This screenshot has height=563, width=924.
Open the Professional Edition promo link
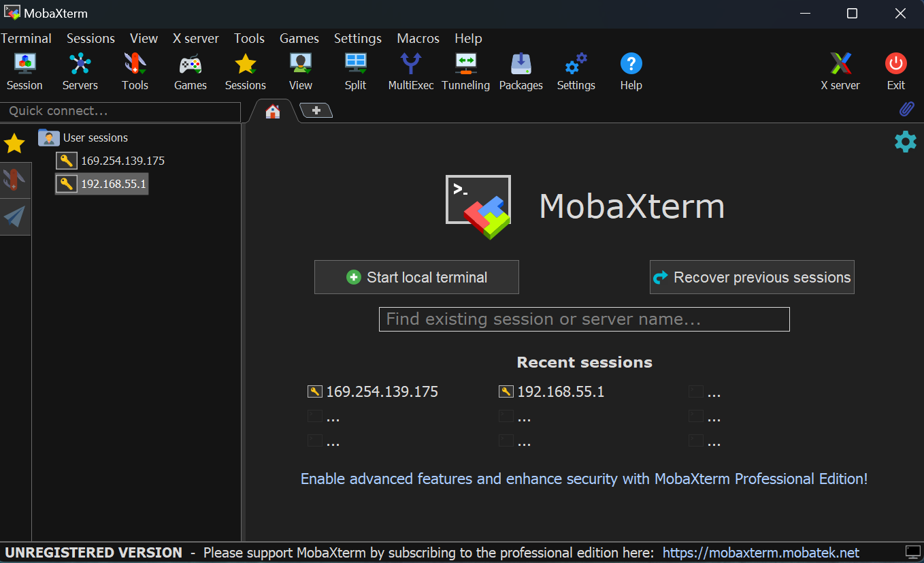coord(584,479)
